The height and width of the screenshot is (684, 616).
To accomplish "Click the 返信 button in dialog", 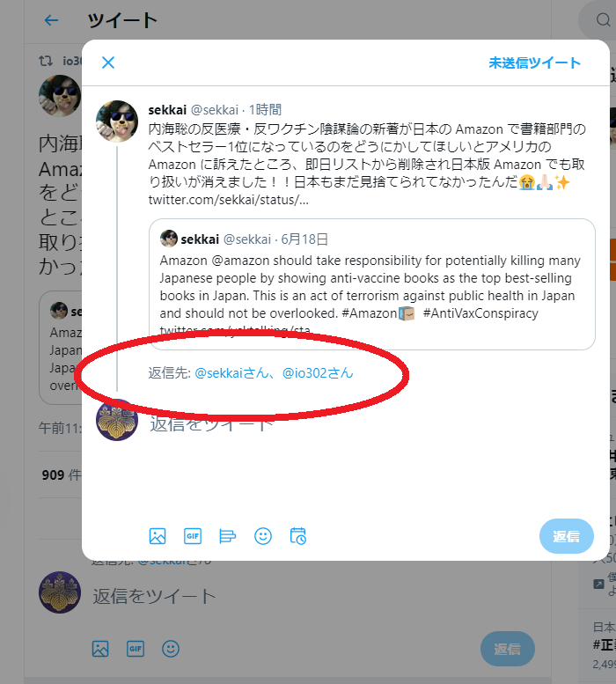I will click(x=567, y=536).
